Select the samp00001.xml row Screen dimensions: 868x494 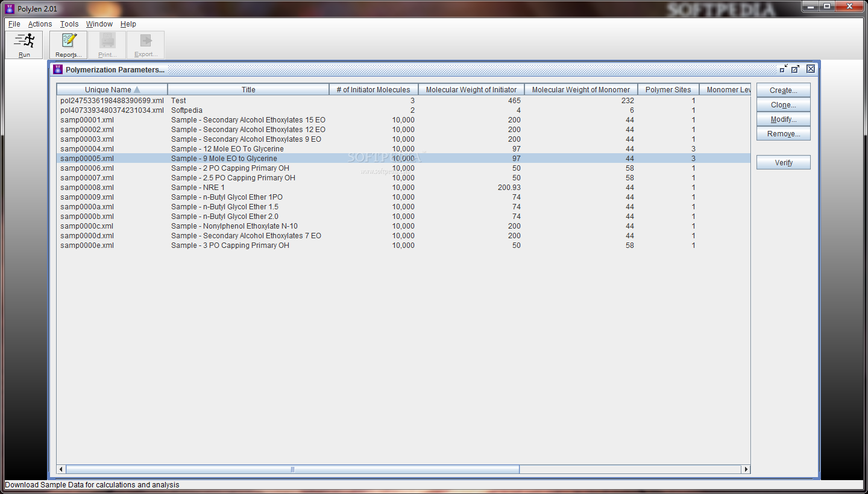403,120
